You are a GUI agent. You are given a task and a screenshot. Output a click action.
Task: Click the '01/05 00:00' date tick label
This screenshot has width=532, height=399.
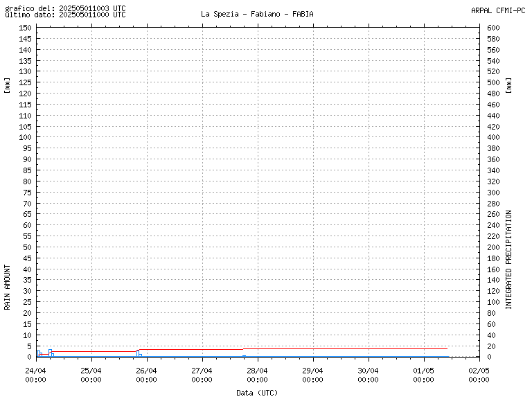click(423, 375)
